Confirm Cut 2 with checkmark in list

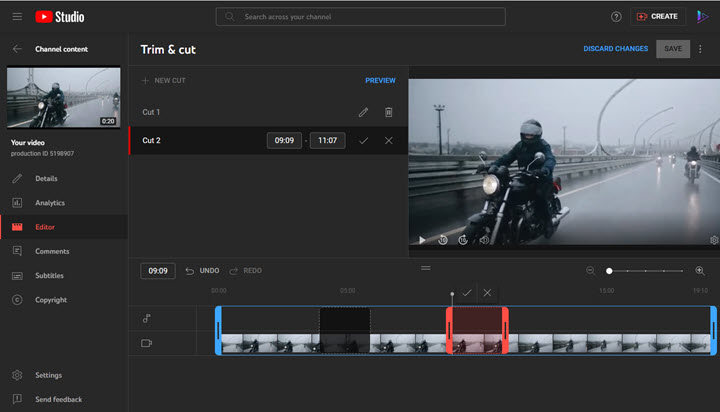coord(363,141)
